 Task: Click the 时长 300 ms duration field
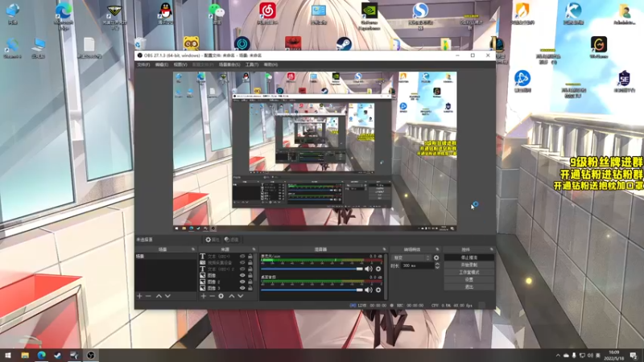click(417, 266)
